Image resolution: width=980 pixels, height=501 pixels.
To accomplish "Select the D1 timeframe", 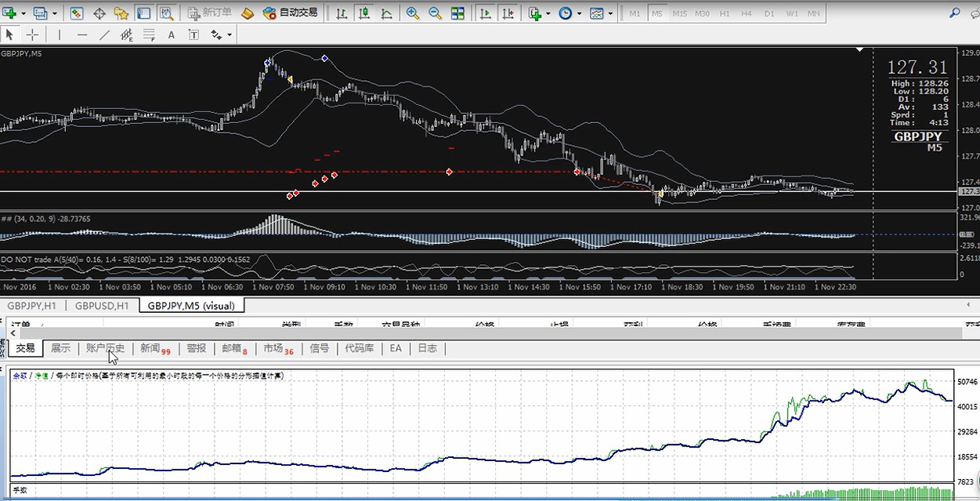I will tap(769, 13).
